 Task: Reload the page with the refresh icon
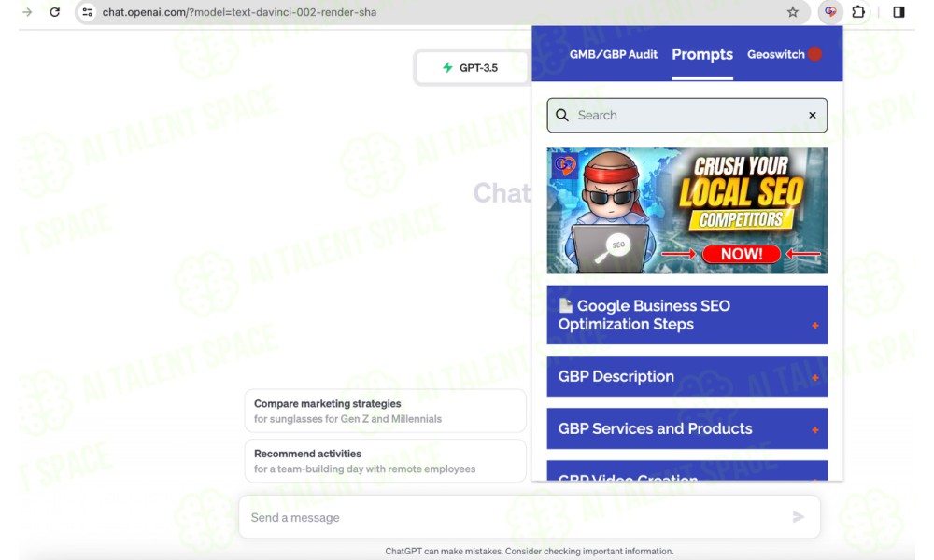(x=54, y=12)
